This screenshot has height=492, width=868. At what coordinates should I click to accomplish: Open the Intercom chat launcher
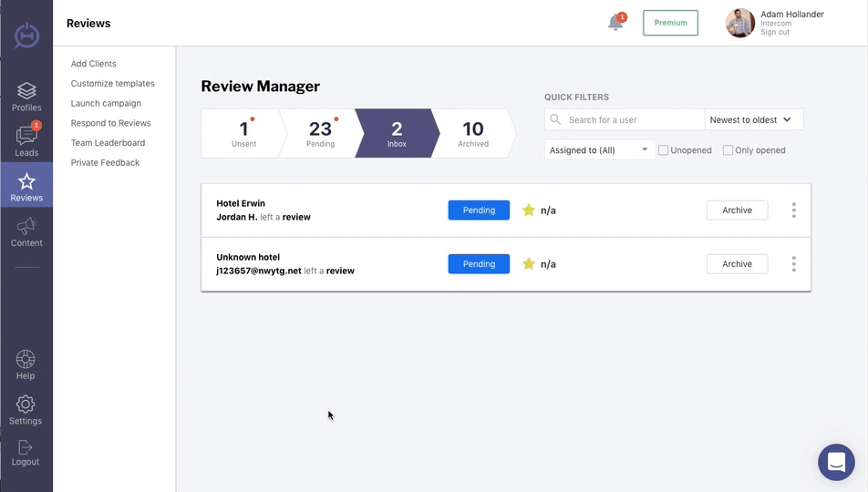[836, 462]
